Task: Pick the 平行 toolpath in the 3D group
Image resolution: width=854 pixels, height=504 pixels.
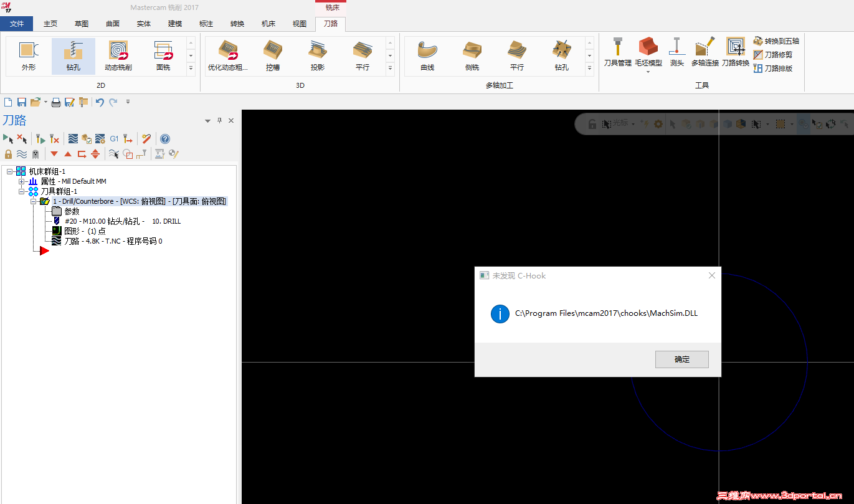Action: coord(363,56)
